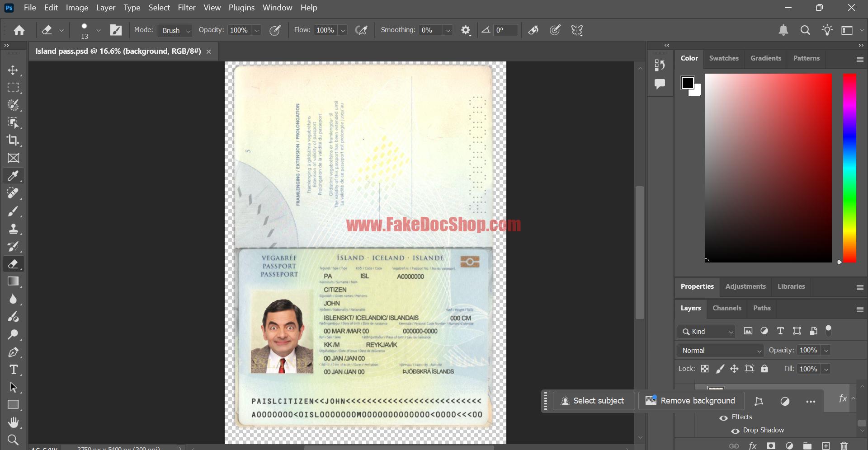
Task: Open the eraser Mode dropdown
Action: (175, 30)
